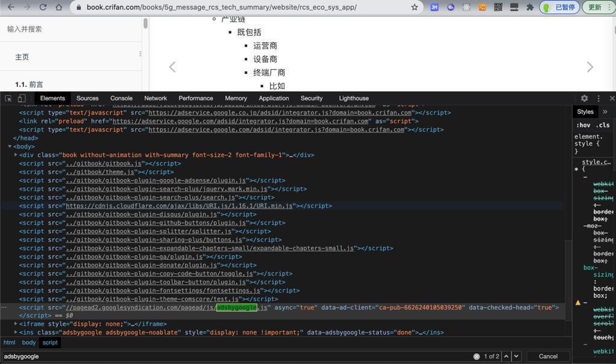Click the 更新 update button

click(x=597, y=7)
